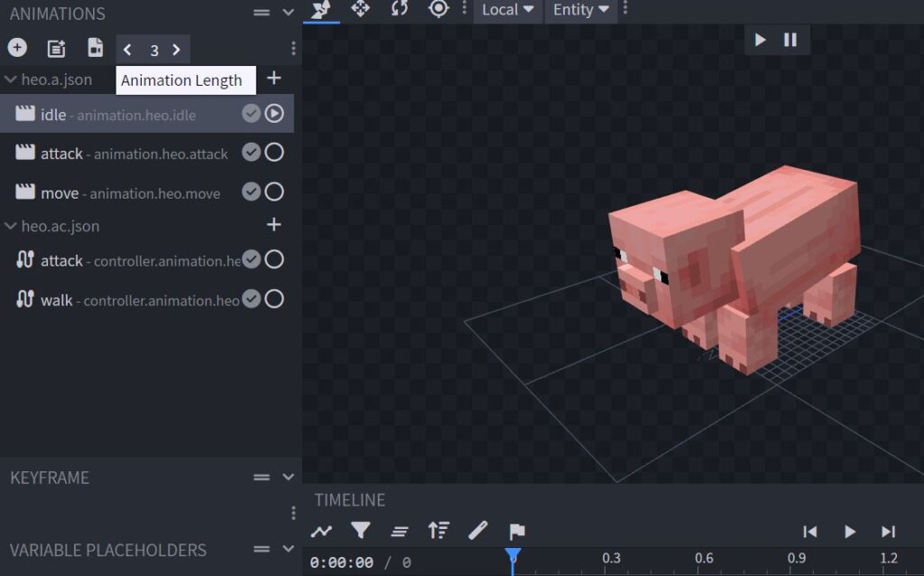Add a new animation with plus circle
The image size is (924, 576).
[17, 47]
